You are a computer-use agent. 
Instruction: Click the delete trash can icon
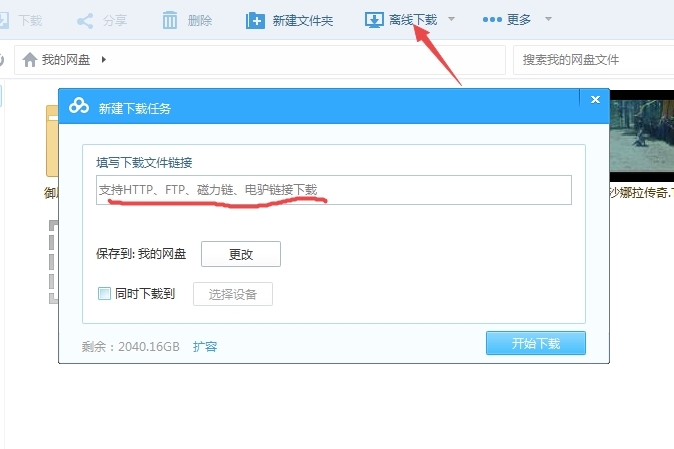[x=170, y=20]
